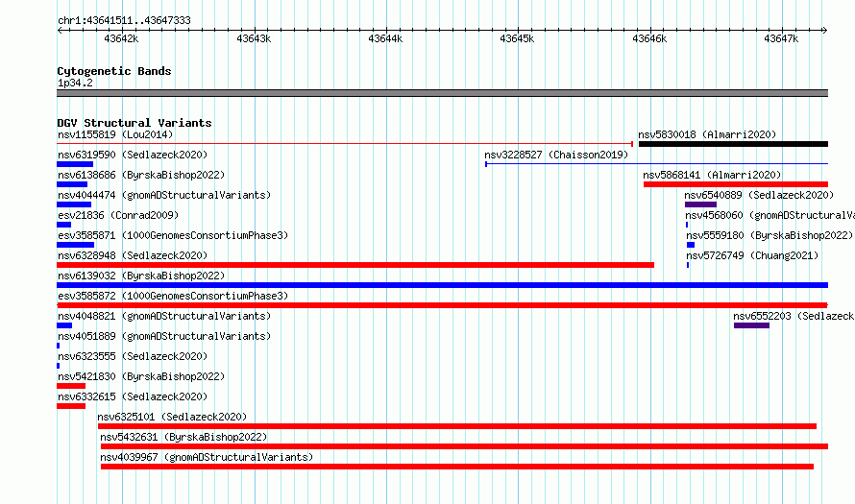This screenshot has height=504, width=855.
Task: Click the 43645k ruler position
Action: click(x=517, y=38)
